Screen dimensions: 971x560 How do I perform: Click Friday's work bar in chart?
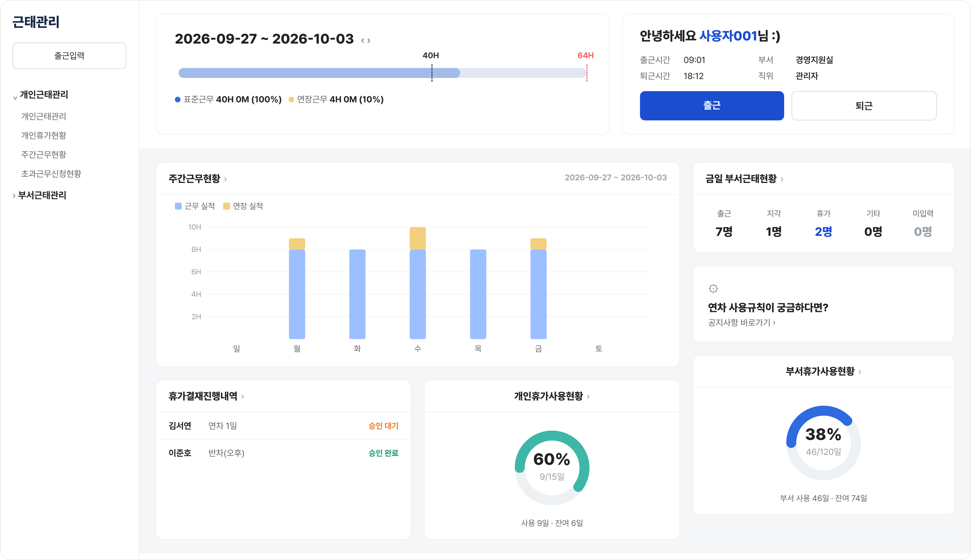pos(539,294)
